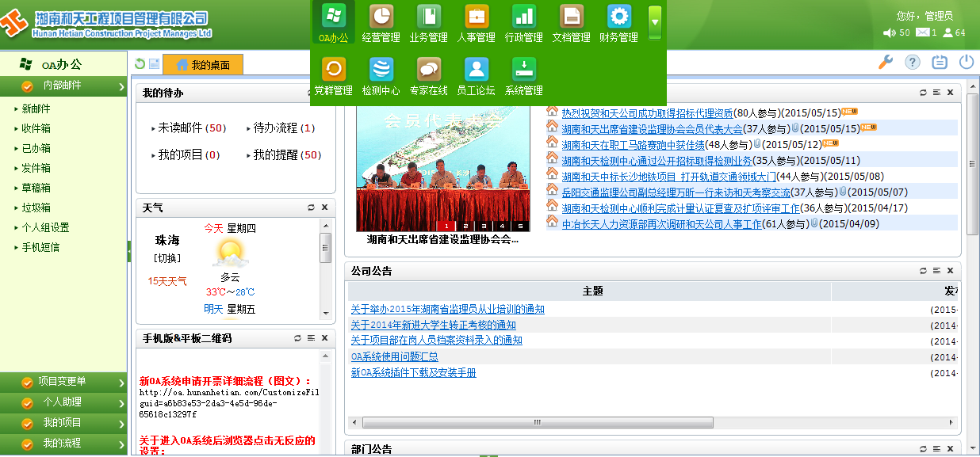Open the 业务管理 module icon
The width and height of the screenshot is (980, 457).
(x=429, y=17)
